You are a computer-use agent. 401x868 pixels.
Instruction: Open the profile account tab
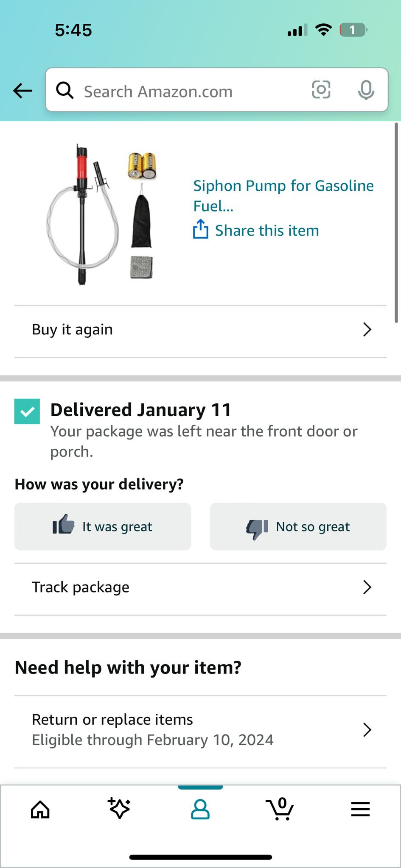(200, 810)
